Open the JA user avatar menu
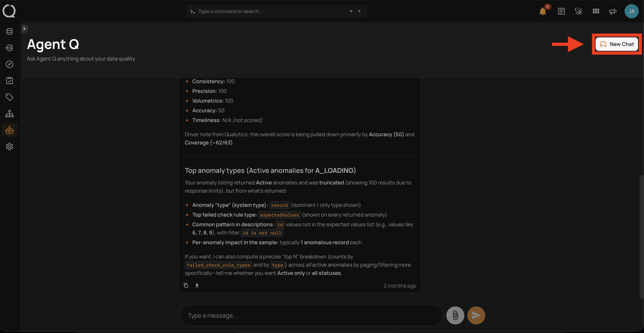 pyautogui.click(x=631, y=11)
